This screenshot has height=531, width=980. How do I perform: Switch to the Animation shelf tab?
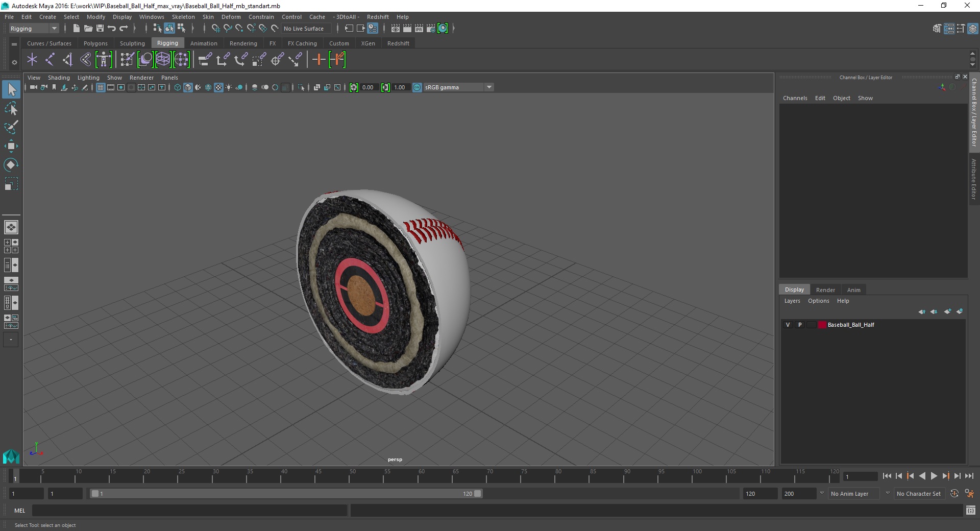(204, 43)
